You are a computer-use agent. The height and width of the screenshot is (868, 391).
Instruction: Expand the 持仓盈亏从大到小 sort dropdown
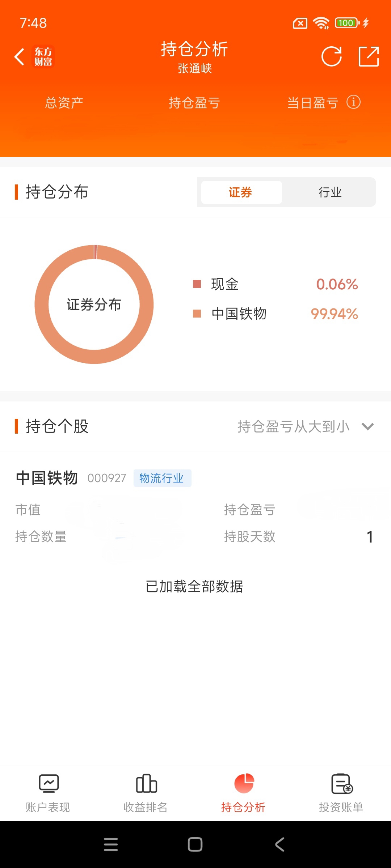point(293,427)
